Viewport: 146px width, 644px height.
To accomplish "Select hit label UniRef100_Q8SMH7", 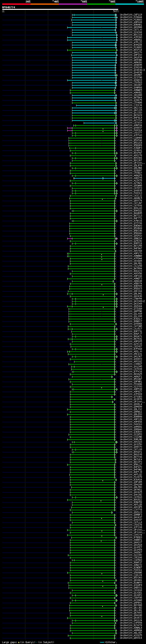I will click(x=131, y=75).
